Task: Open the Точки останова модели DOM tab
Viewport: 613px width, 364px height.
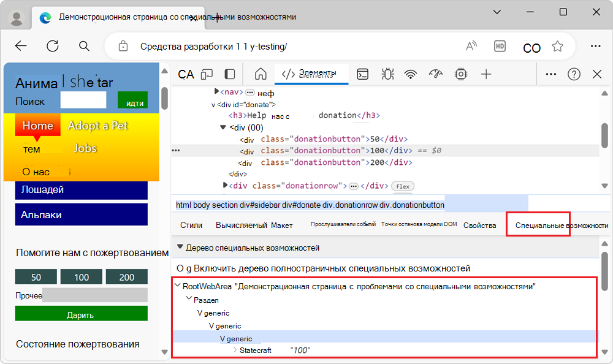Action: [419, 224]
